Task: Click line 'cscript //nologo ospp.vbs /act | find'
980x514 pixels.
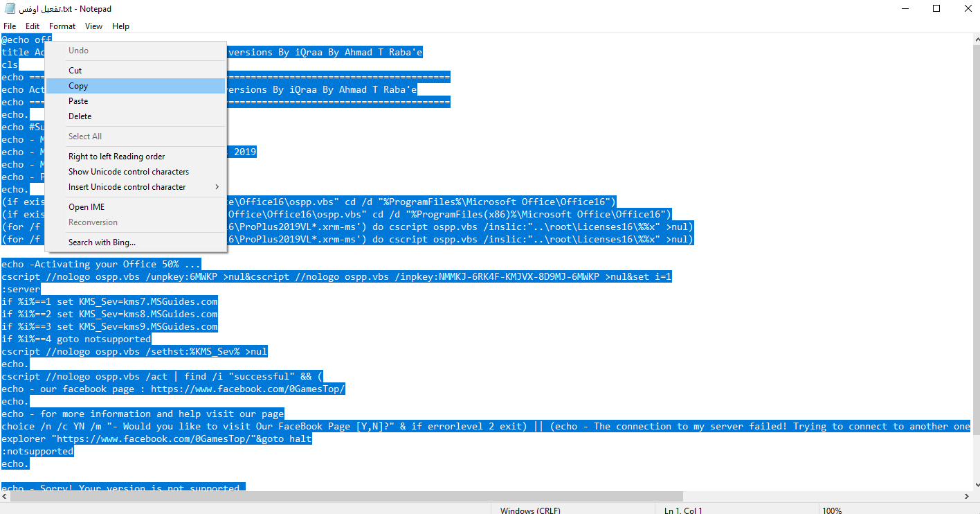Action: [162, 377]
